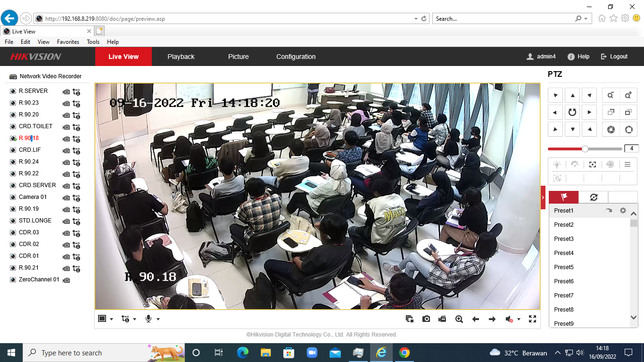Open the address bar history dropdown
Screen dimensions: 644x362
coord(416,19)
